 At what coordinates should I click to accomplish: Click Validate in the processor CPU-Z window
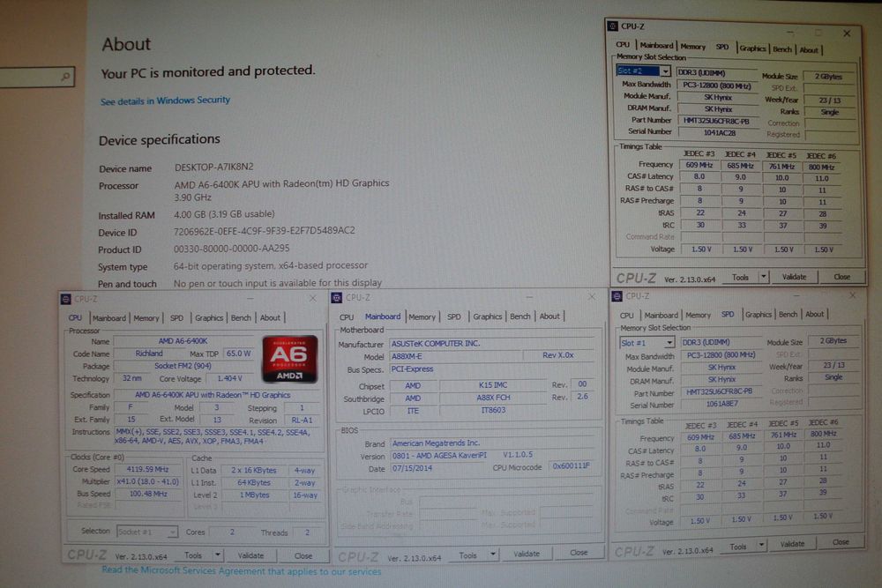tap(250, 555)
